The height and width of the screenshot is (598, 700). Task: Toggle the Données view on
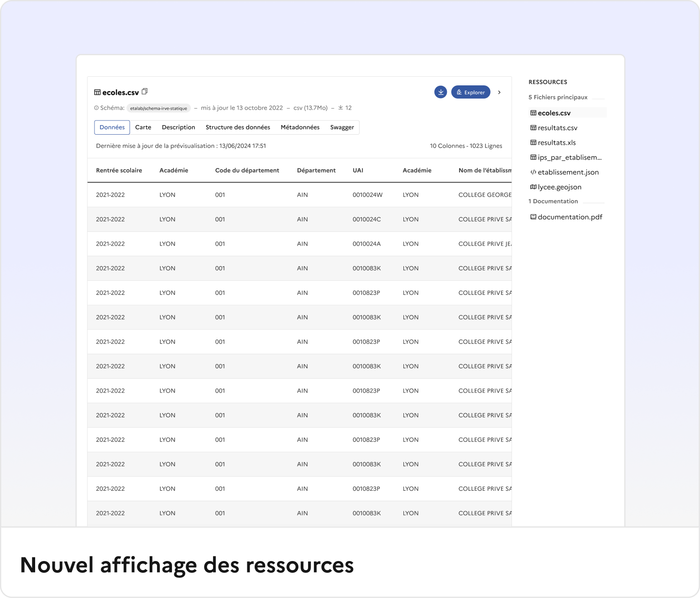pos(112,127)
